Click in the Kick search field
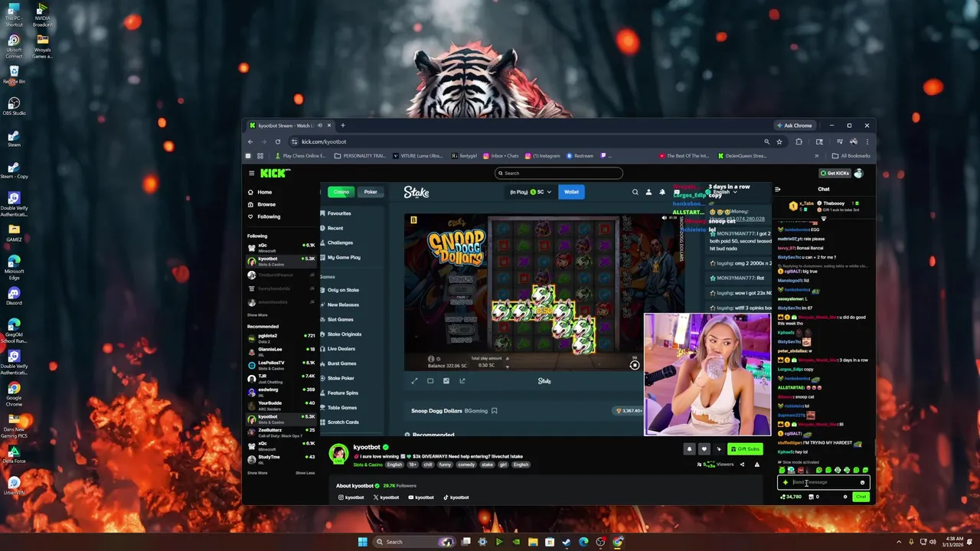Viewport: 980px width, 551px height. [x=558, y=173]
